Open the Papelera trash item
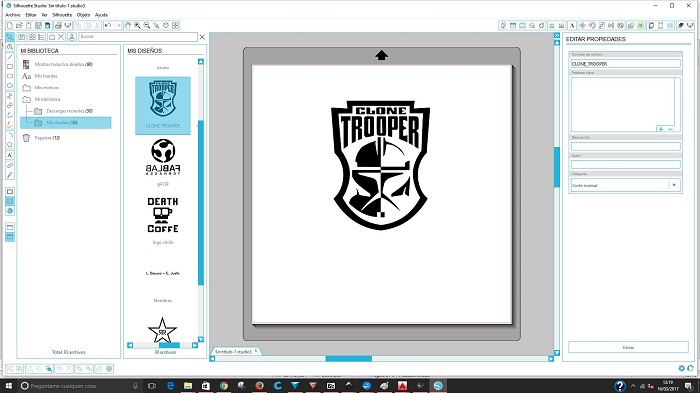700x393 pixels. (47, 138)
